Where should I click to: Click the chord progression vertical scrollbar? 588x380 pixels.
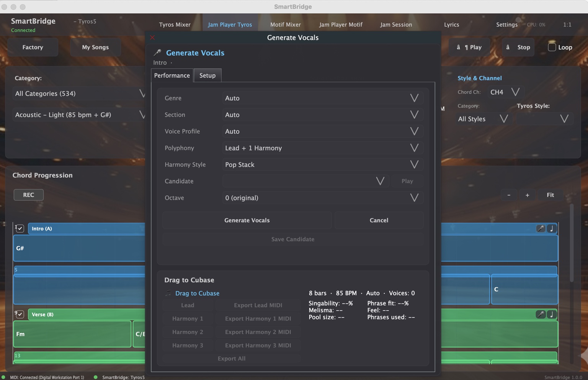pos(572,245)
